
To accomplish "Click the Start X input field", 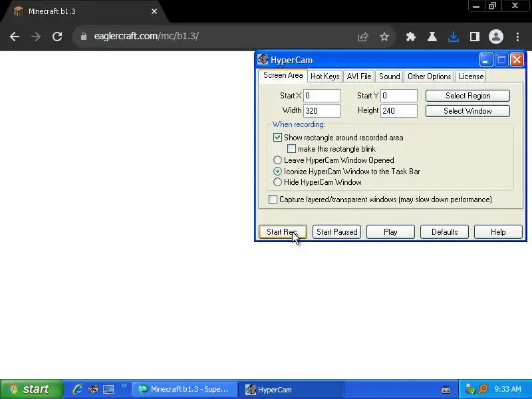I will coord(322,96).
